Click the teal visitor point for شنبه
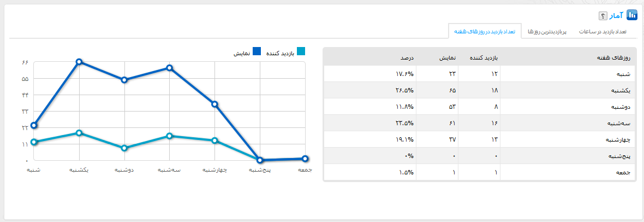644x222 pixels. tap(34, 142)
